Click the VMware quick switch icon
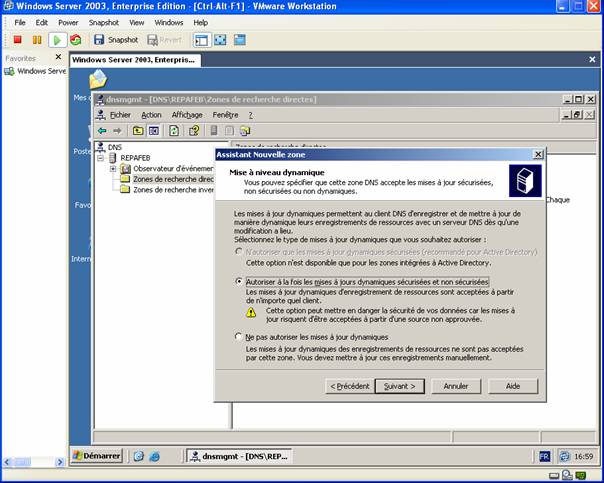This screenshot has width=604, height=483. point(240,40)
